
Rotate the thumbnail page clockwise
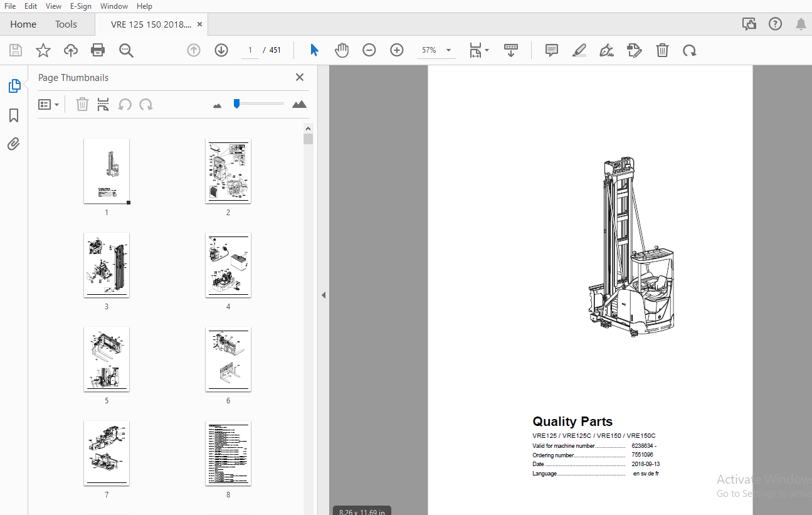(146, 104)
